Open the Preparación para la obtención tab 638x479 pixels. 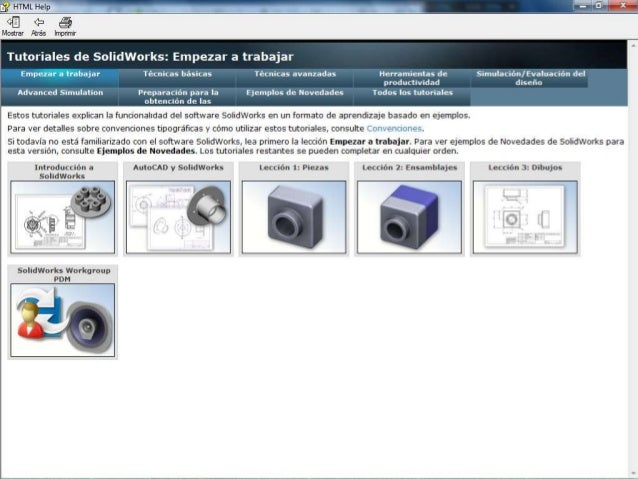(177, 97)
